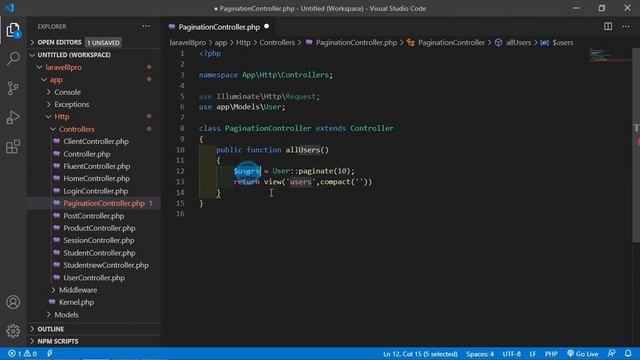Click the unsaved dot on PaginationController tab
The image size is (640, 360).
[267, 27]
